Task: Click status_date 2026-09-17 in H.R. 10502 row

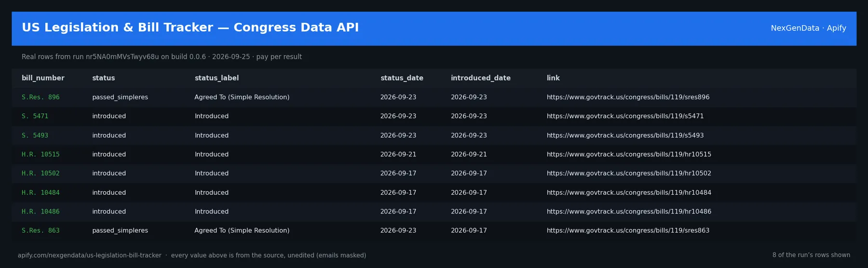Action: (x=398, y=174)
